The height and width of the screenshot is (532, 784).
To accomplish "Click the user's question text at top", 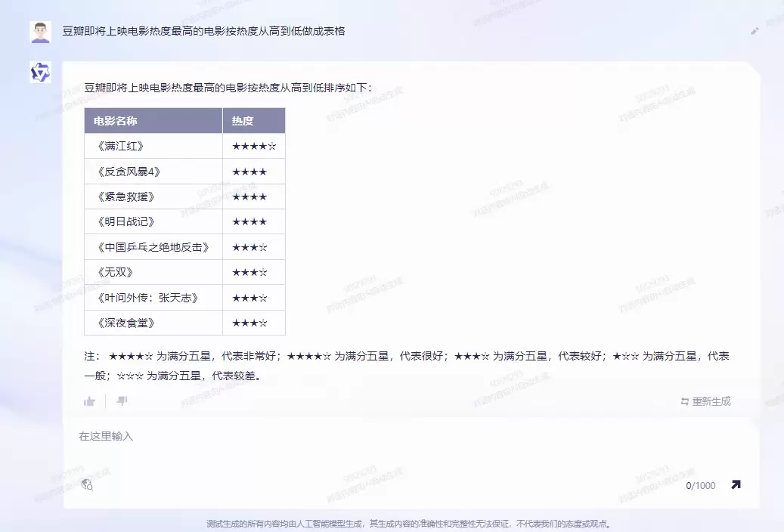I will (x=203, y=31).
